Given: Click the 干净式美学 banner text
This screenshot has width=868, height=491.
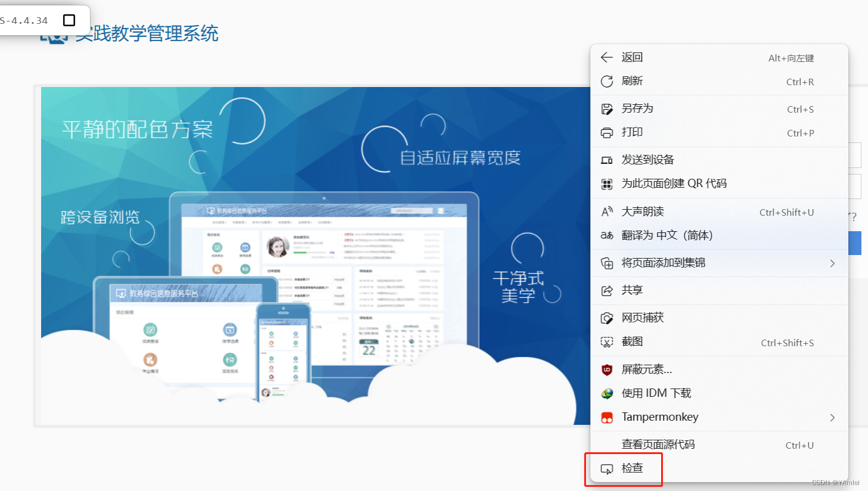Looking at the screenshot, I should (x=518, y=287).
